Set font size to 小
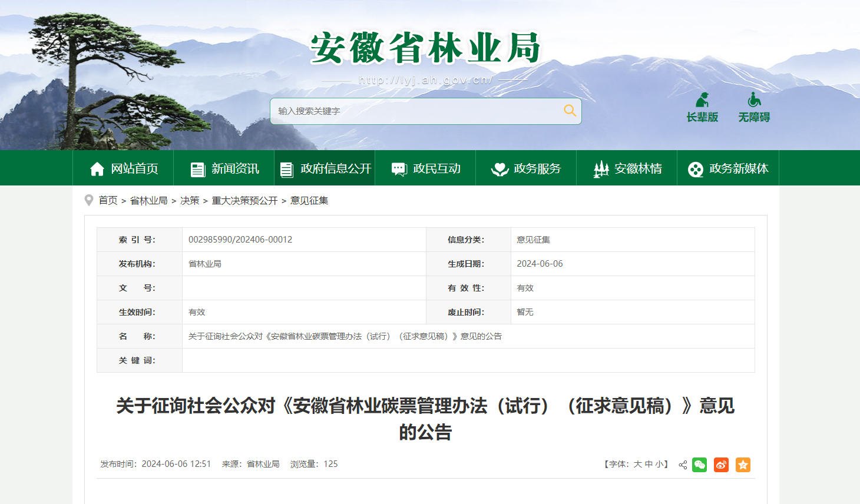The width and height of the screenshot is (860, 504). (659, 465)
